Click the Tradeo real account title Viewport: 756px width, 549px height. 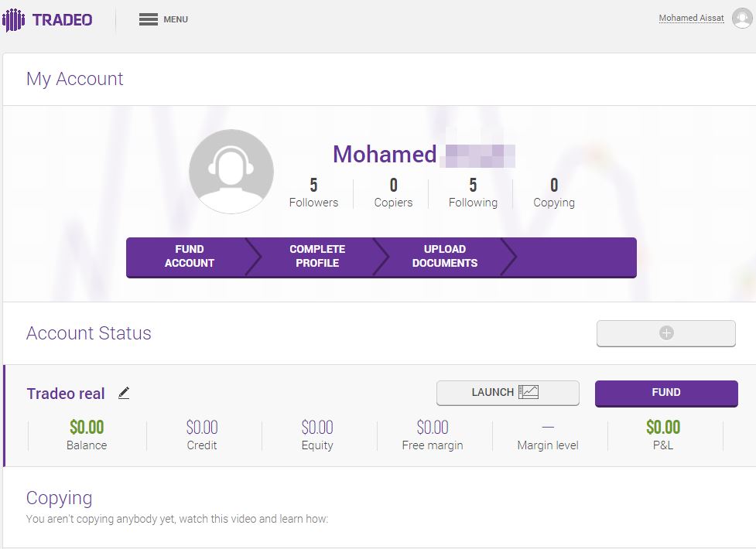(x=66, y=394)
